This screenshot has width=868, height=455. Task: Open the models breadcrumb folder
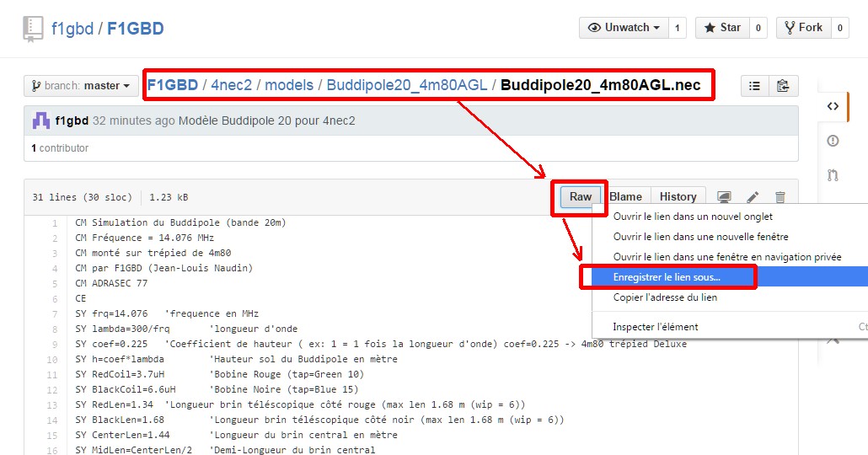pos(289,85)
